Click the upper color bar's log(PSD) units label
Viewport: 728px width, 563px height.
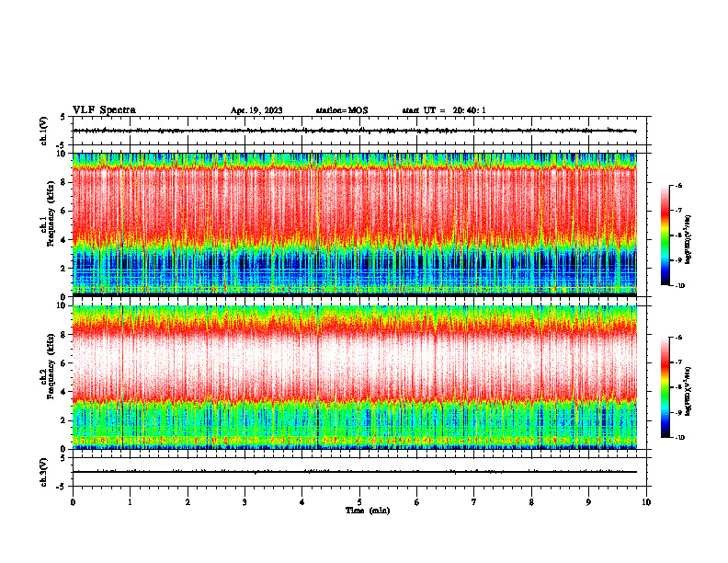coord(688,240)
